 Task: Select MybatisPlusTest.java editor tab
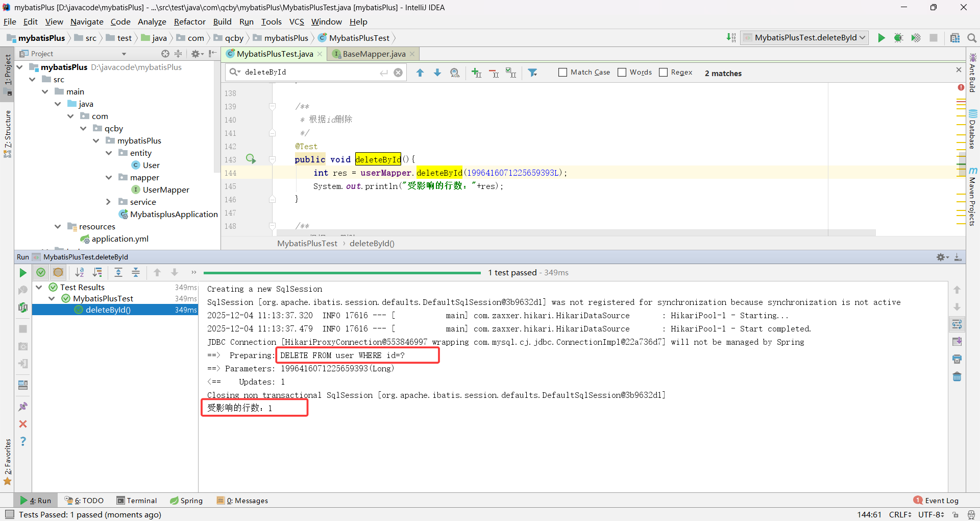[275, 54]
